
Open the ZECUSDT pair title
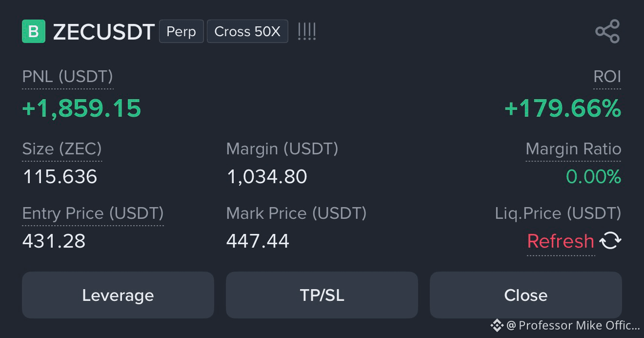point(104,32)
